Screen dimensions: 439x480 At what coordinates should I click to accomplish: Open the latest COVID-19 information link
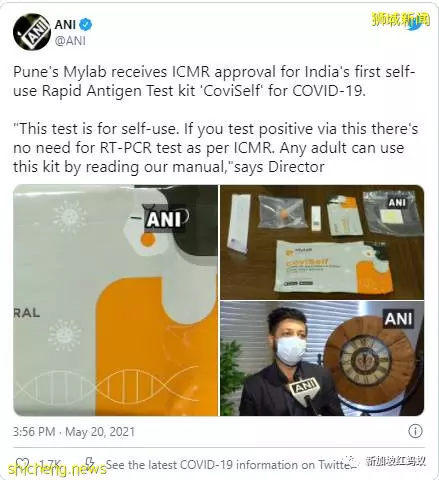point(228,465)
